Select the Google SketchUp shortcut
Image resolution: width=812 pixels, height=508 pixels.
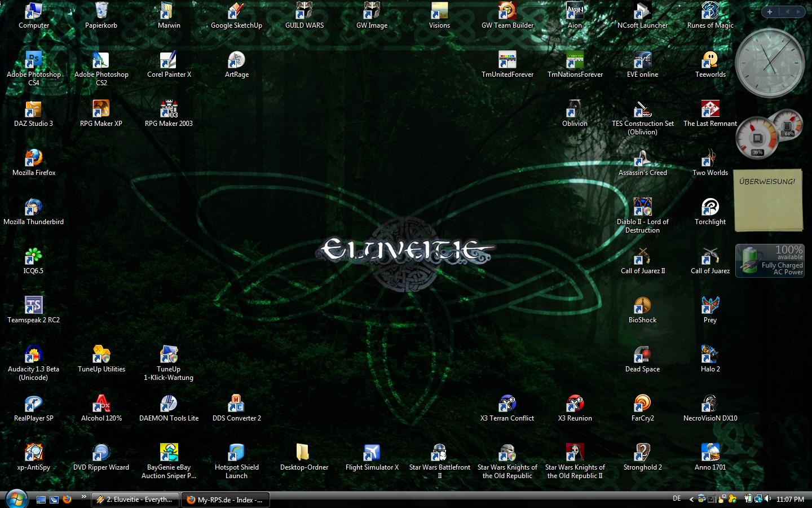tap(236, 15)
